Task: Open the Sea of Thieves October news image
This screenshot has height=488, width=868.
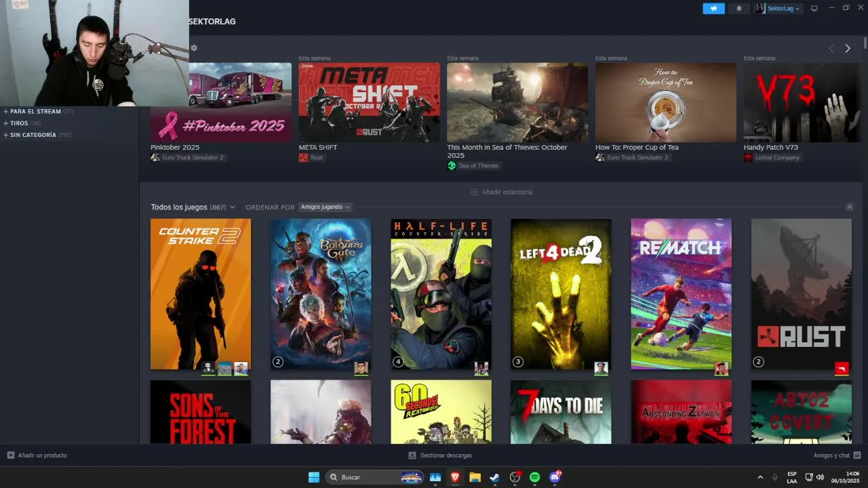Action: 517,102
